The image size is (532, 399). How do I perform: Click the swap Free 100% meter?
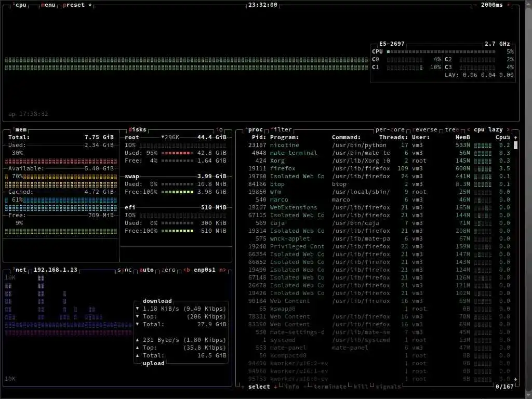pos(177,192)
